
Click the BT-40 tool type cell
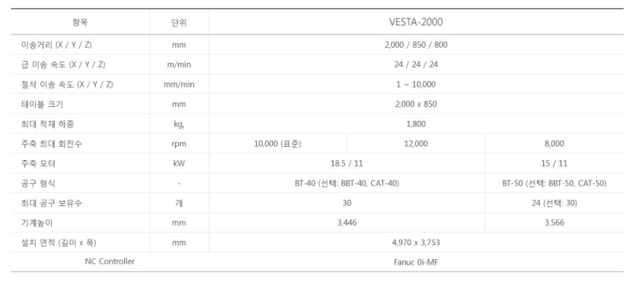tap(347, 183)
